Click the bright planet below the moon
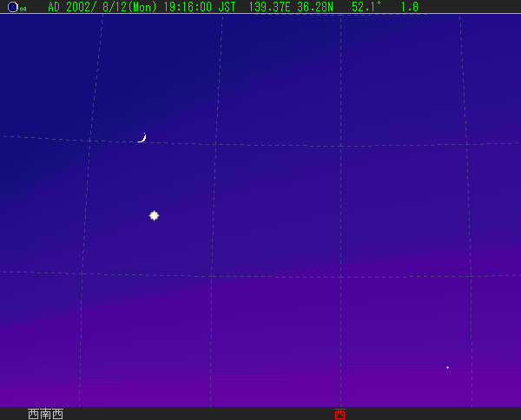This screenshot has height=420, width=521. [154, 215]
